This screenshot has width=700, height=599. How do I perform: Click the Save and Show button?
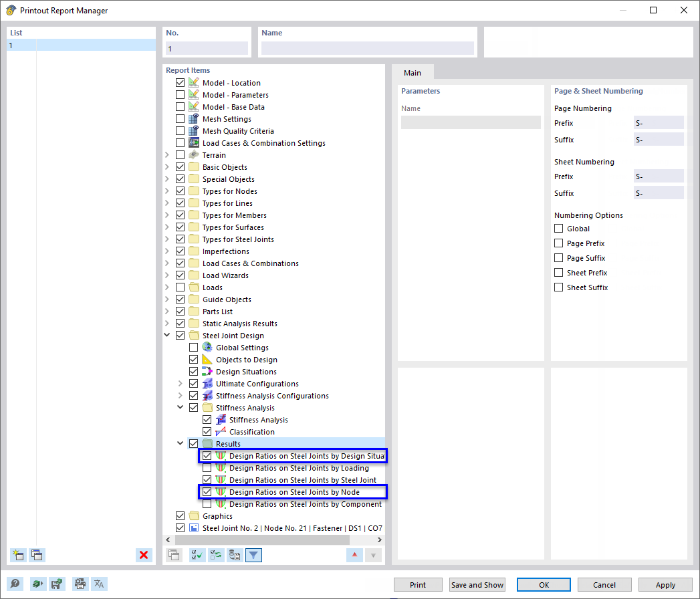(477, 584)
